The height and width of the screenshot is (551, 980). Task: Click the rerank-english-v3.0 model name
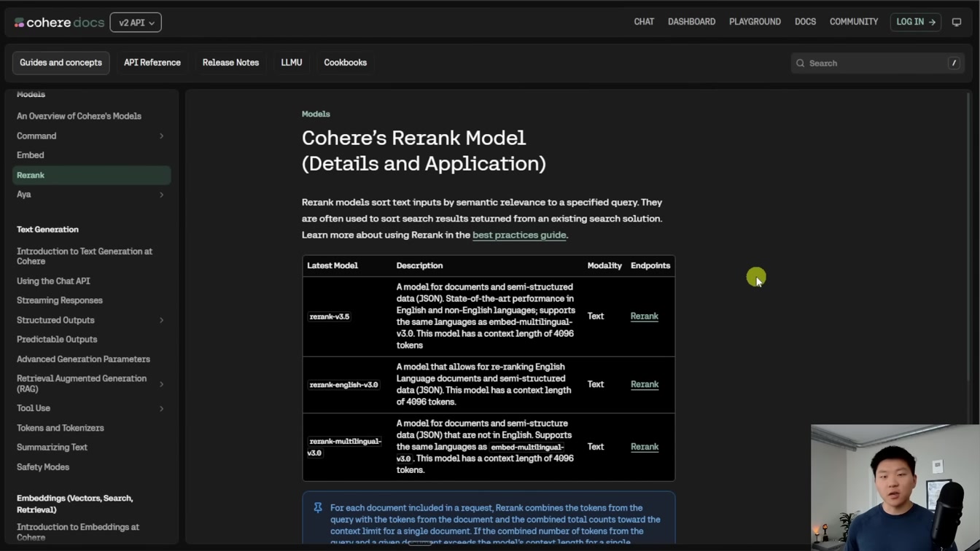pos(343,385)
